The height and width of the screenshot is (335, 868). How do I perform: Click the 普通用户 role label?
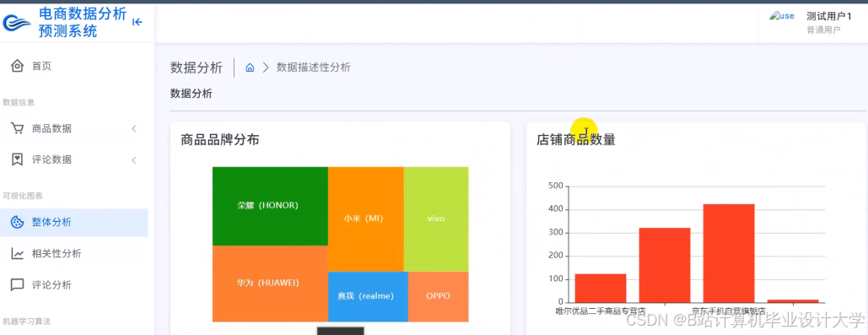(x=823, y=30)
